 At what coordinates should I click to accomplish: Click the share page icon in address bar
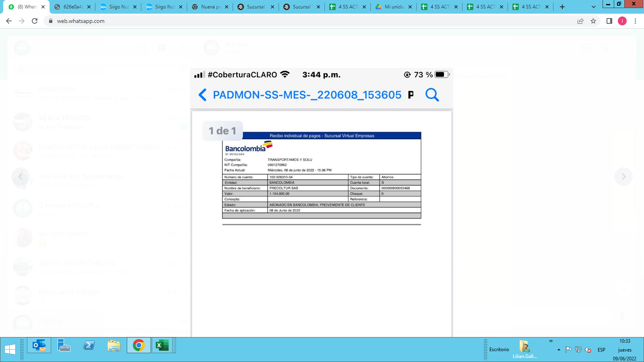coord(580,21)
